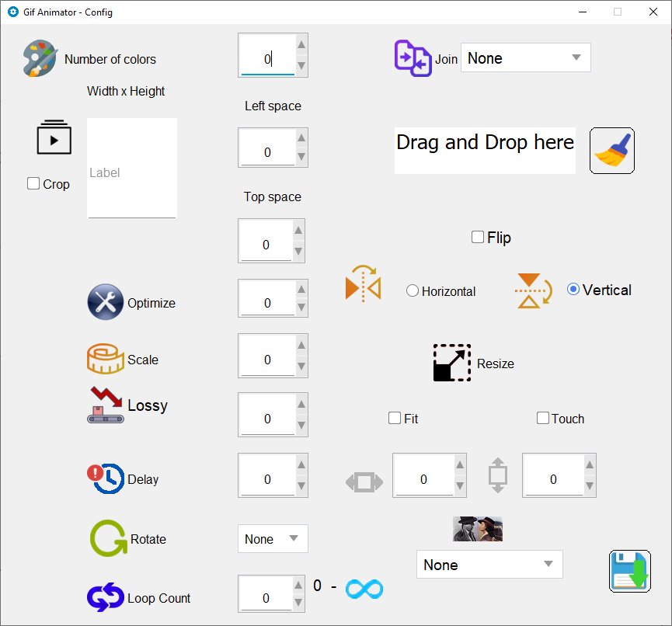Check the Fit option
The width and height of the screenshot is (672, 626).
pyautogui.click(x=395, y=418)
